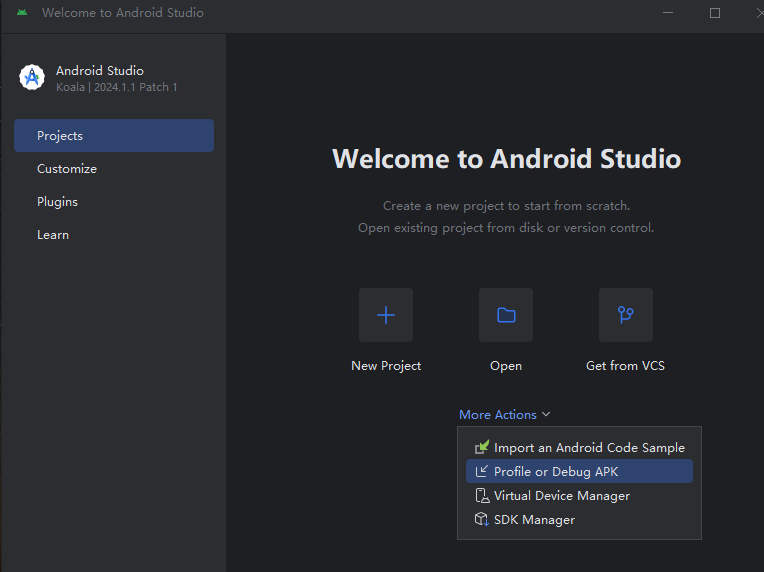Click the Open label under the folder

pos(506,366)
